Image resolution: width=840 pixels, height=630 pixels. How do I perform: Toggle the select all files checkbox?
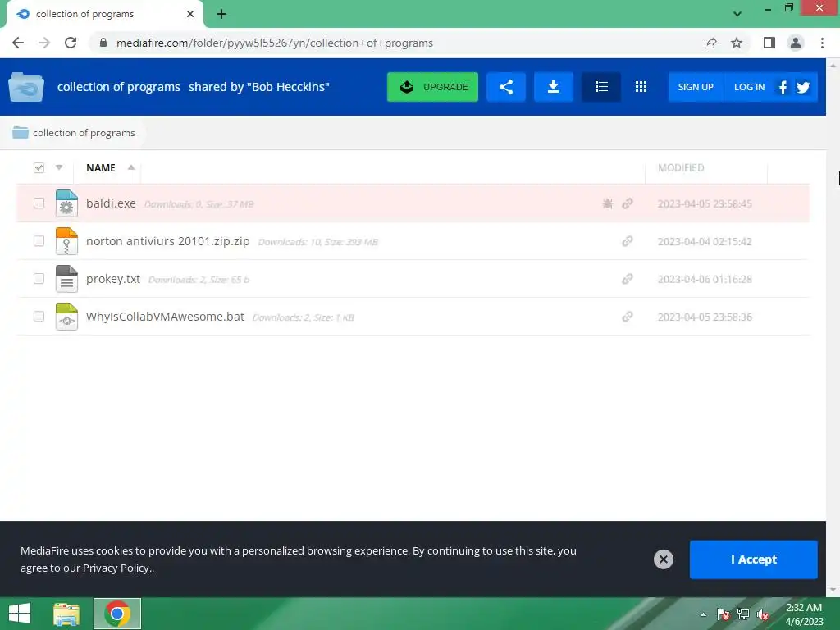(x=39, y=167)
